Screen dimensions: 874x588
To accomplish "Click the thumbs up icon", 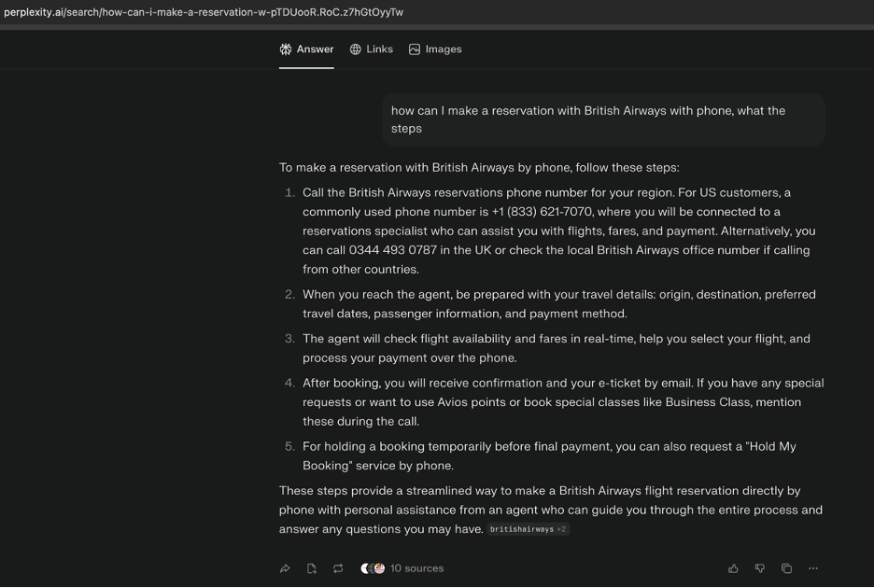I will point(733,568).
